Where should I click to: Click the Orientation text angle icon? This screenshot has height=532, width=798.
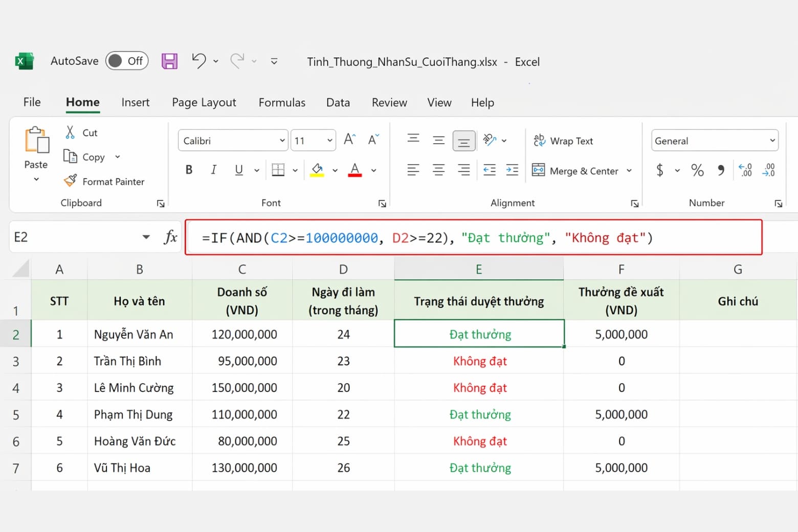pyautogui.click(x=490, y=140)
